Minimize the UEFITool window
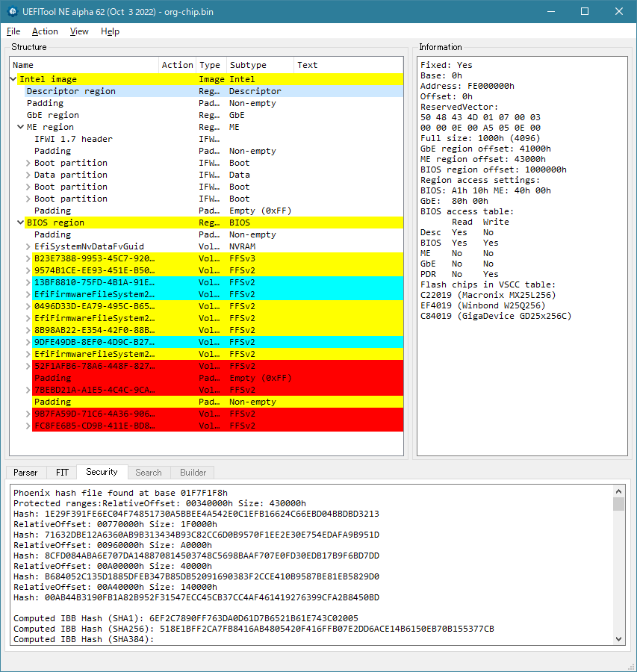Screen dimensions: 637x672 pos(551,11)
